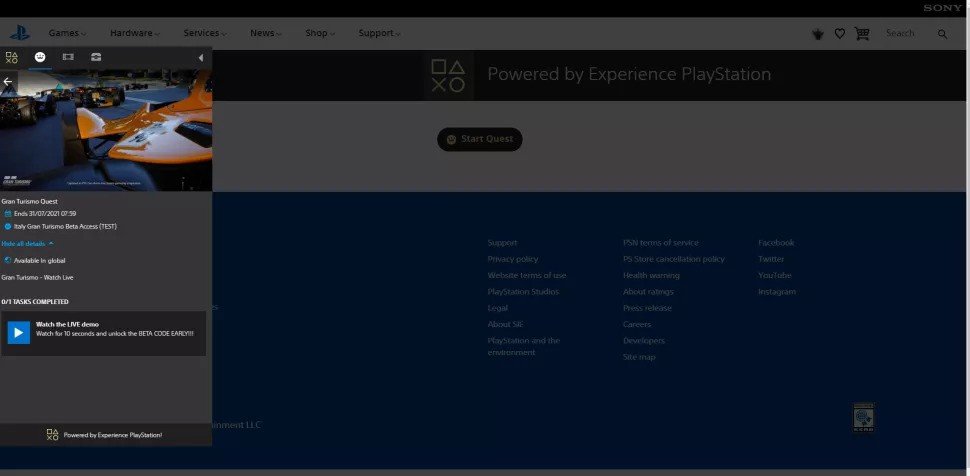Open the Privacy policy link
Screen dimensions: 970x476
[513, 259]
